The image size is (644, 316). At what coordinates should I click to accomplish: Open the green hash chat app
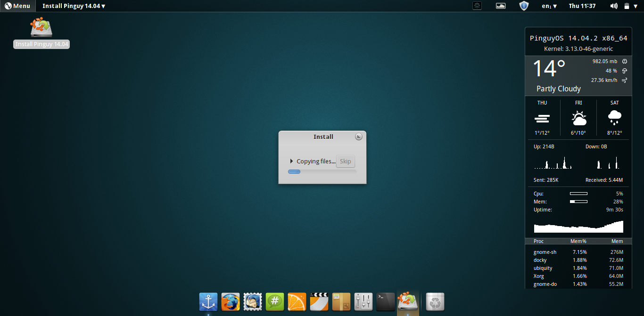tap(275, 301)
